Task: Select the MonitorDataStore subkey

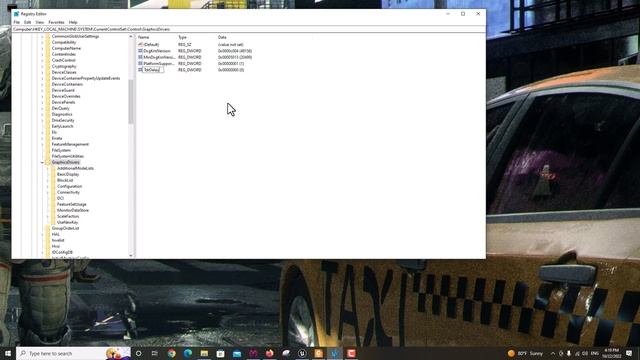Action: click(73, 210)
